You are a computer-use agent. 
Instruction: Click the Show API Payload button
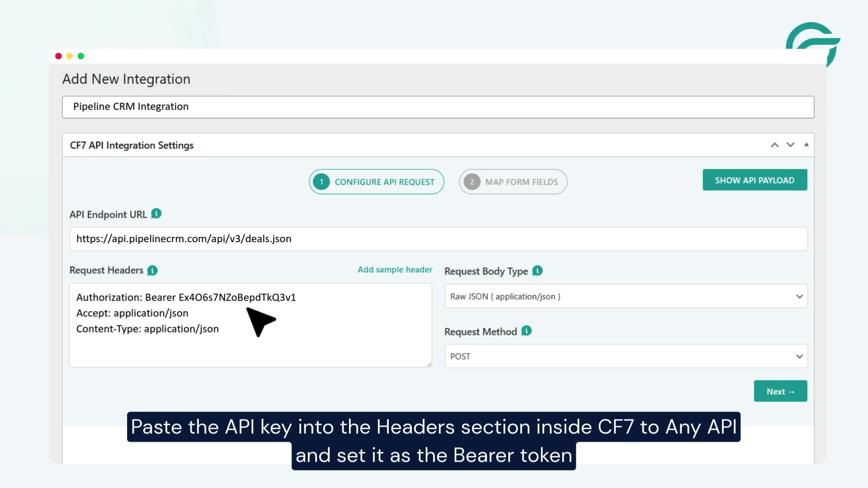(x=755, y=179)
